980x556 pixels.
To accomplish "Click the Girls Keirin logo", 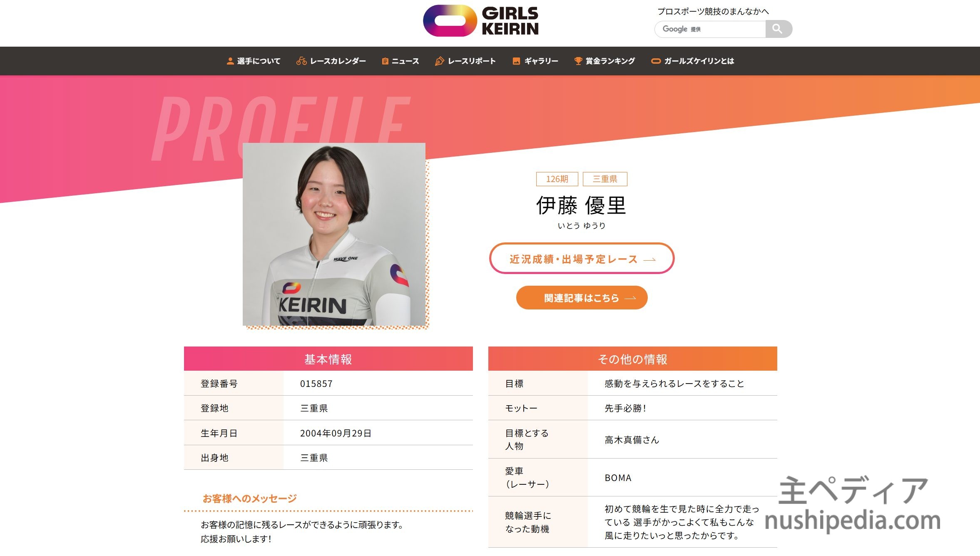I will tap(481, 21).
